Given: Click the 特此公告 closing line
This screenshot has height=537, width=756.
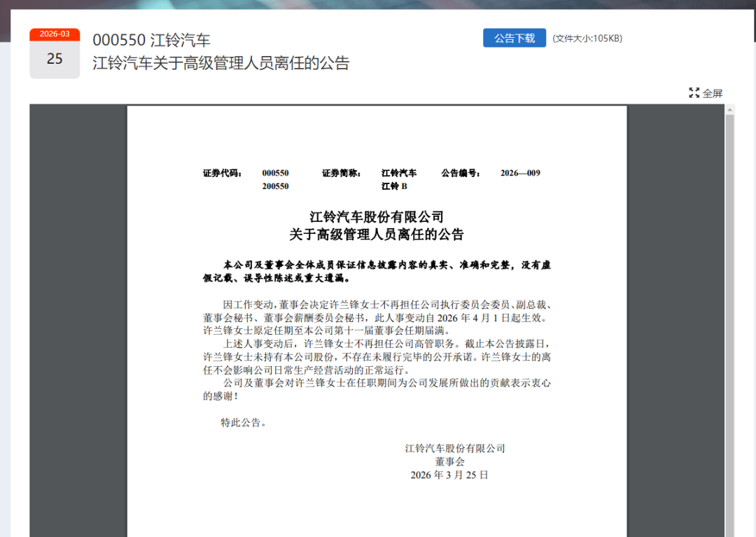Looking at the screenshot, I should click(x=244, y=422).
